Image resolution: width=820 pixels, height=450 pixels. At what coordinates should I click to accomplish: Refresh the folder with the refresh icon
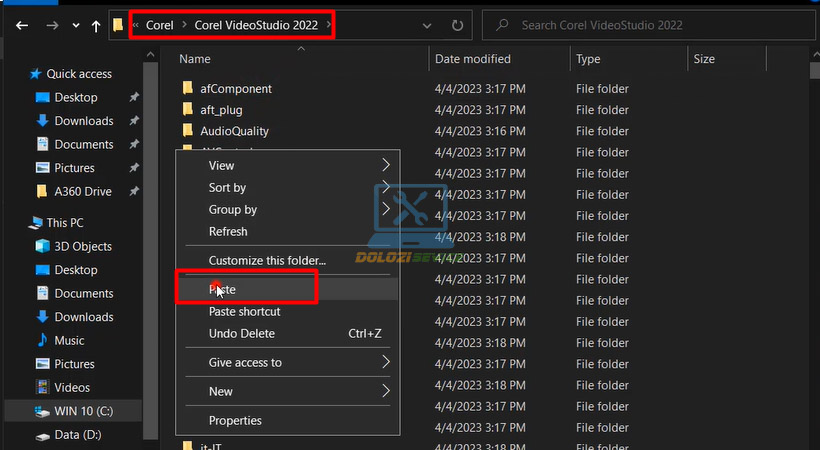[x=458, y=25]
